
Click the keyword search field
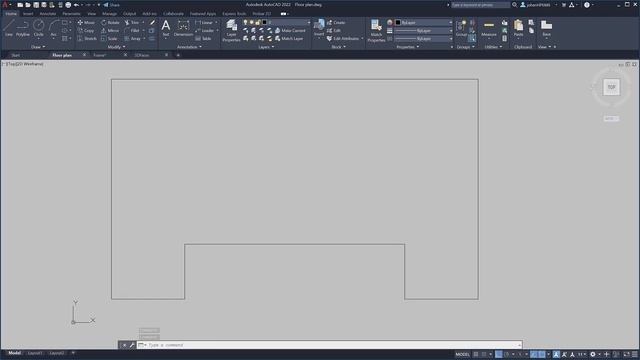click(x=480, y=5)
